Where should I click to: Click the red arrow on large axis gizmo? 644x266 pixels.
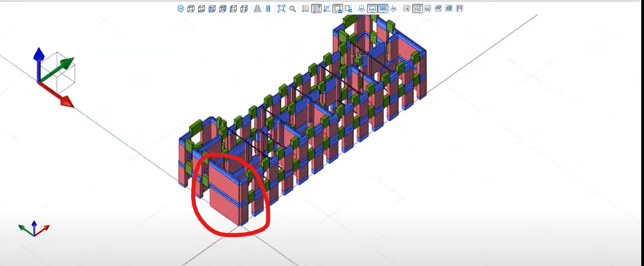click(57, 95)
